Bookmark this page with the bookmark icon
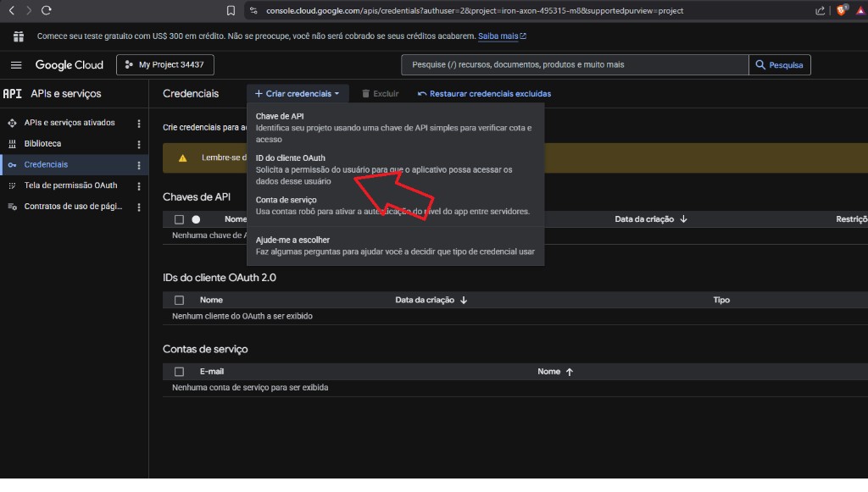Viewport: 868px width, 492px height. [x=231, y=10]
